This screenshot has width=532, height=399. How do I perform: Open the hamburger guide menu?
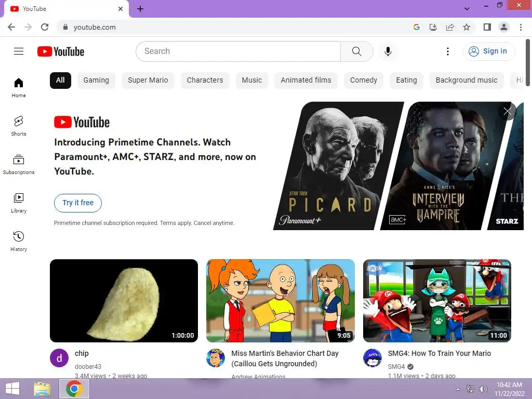[x=19, y=51]
